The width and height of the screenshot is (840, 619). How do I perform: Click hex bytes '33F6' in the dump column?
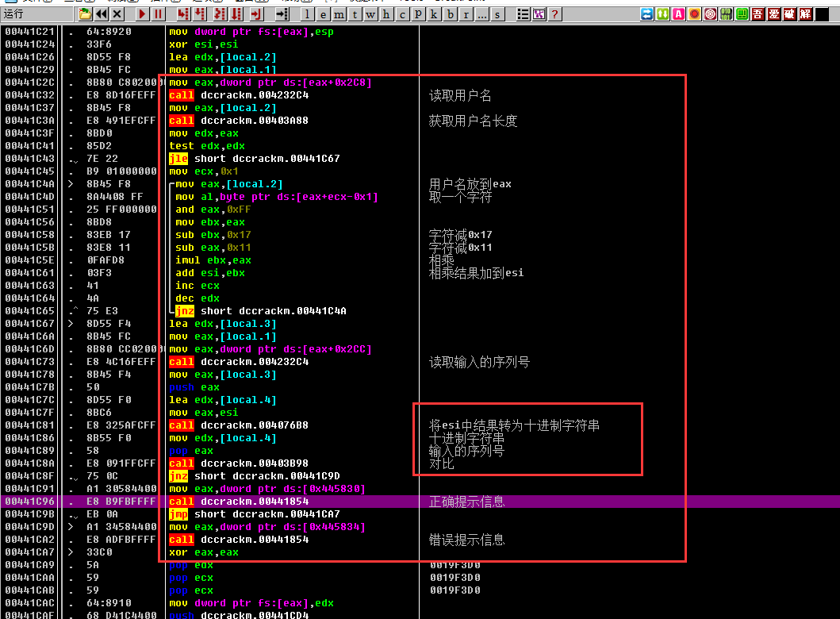pyautogui.click(x=99, y=44)
